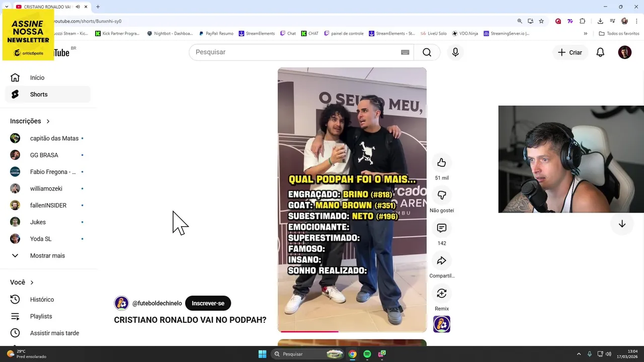Open fallenINSIDER channel
This screenshot has height=362, width=644.
coord(48,205)
